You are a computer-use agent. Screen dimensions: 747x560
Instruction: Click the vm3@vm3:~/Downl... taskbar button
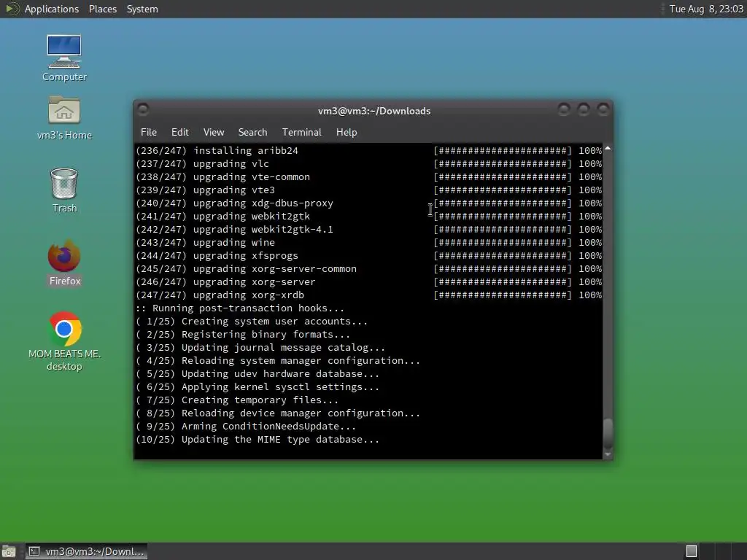[87, 551]
